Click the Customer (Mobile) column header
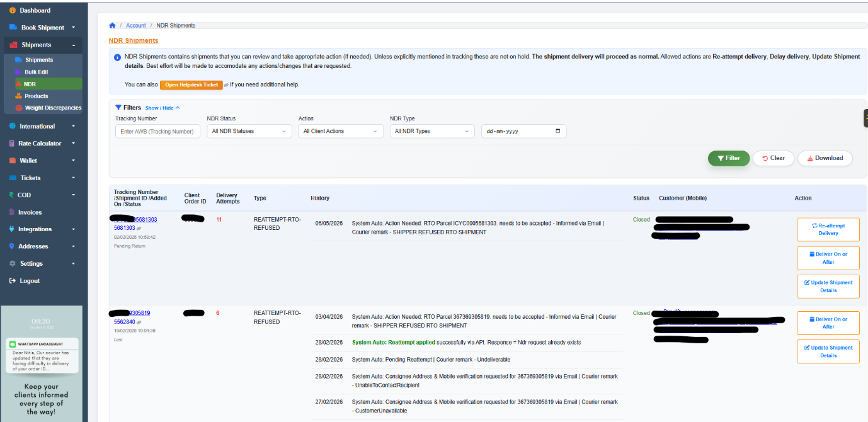 pyautogui.click(x=683, y=198)
